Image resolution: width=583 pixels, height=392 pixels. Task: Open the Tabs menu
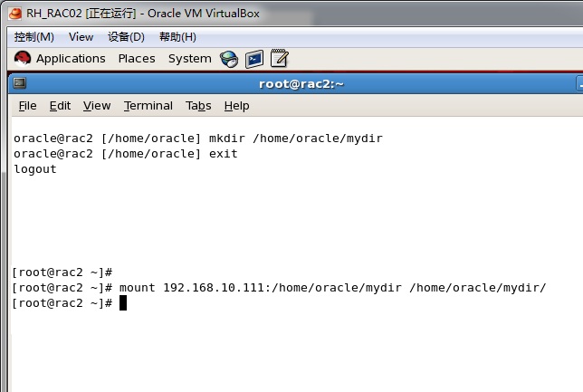198,106
